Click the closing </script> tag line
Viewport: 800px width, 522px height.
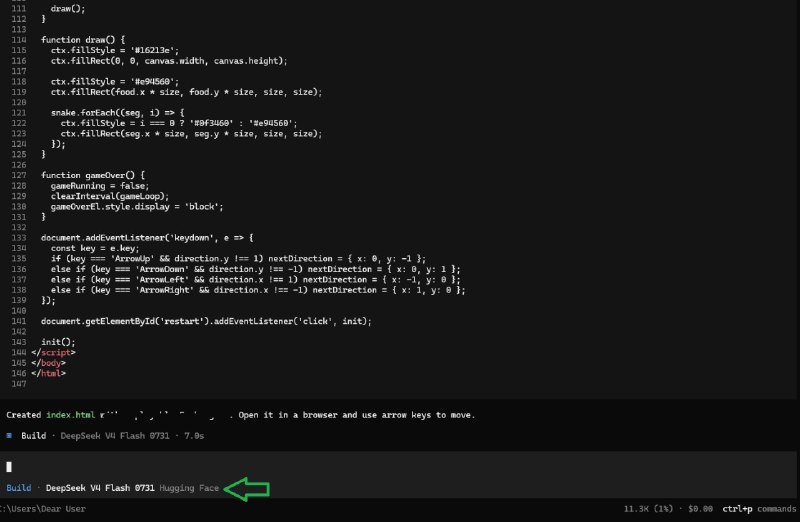tap(53, 353)
